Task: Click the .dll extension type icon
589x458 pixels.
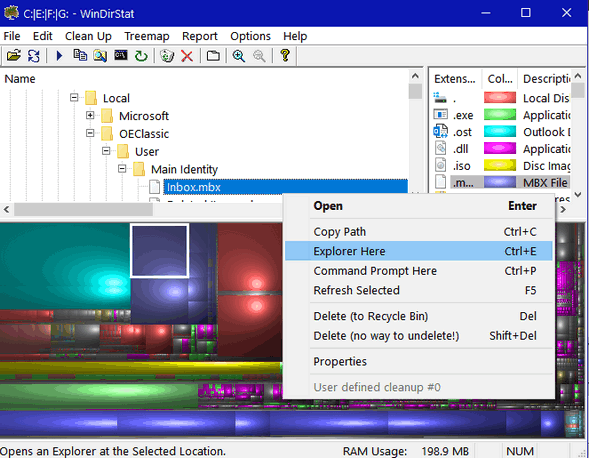Action: click(x=441, y=148)
